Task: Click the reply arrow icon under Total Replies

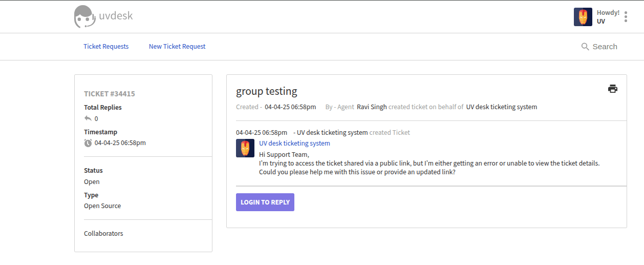Action: 88,118
